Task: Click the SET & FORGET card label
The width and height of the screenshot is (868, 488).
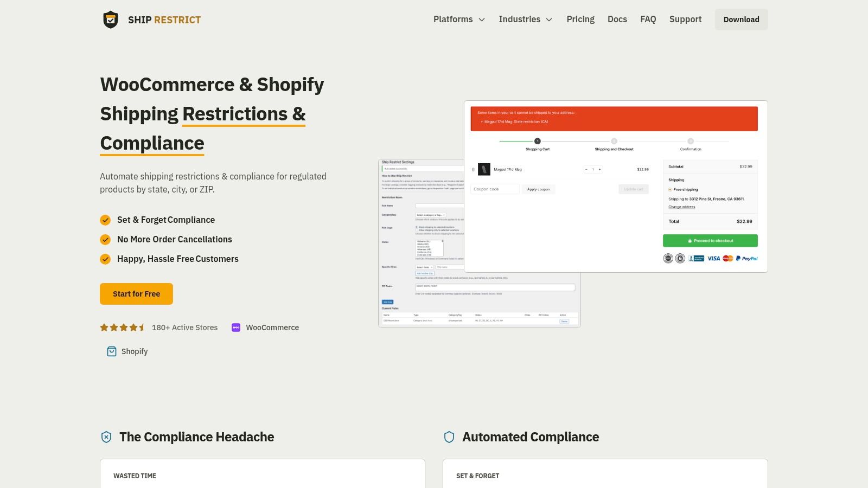Action: pos(478,476)
